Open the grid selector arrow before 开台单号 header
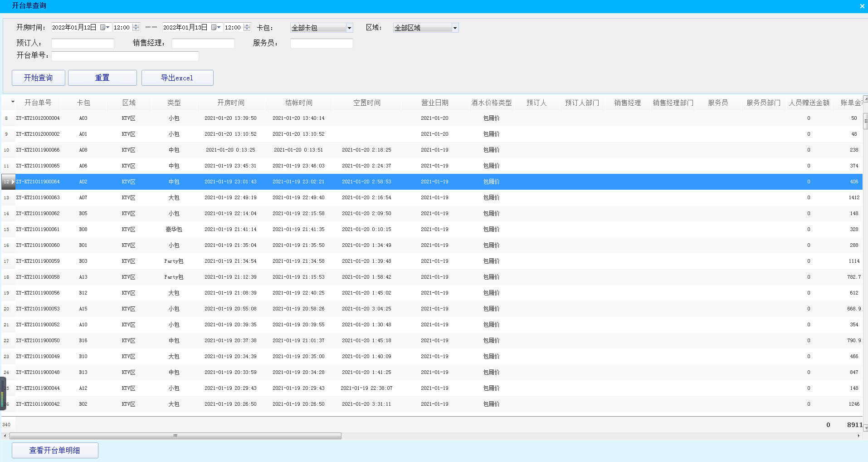868x462 pixels. [13, 102]
